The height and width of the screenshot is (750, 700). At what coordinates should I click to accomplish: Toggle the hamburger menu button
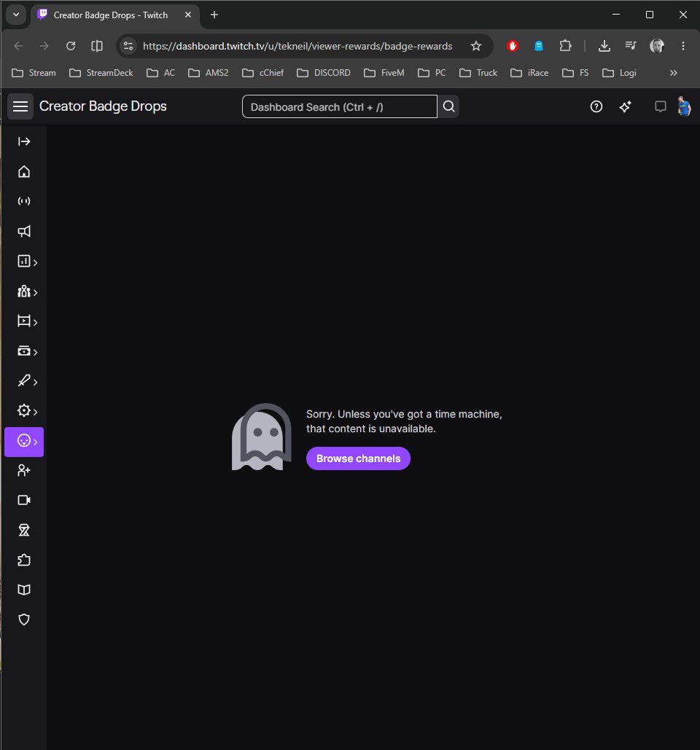(20, 106)
